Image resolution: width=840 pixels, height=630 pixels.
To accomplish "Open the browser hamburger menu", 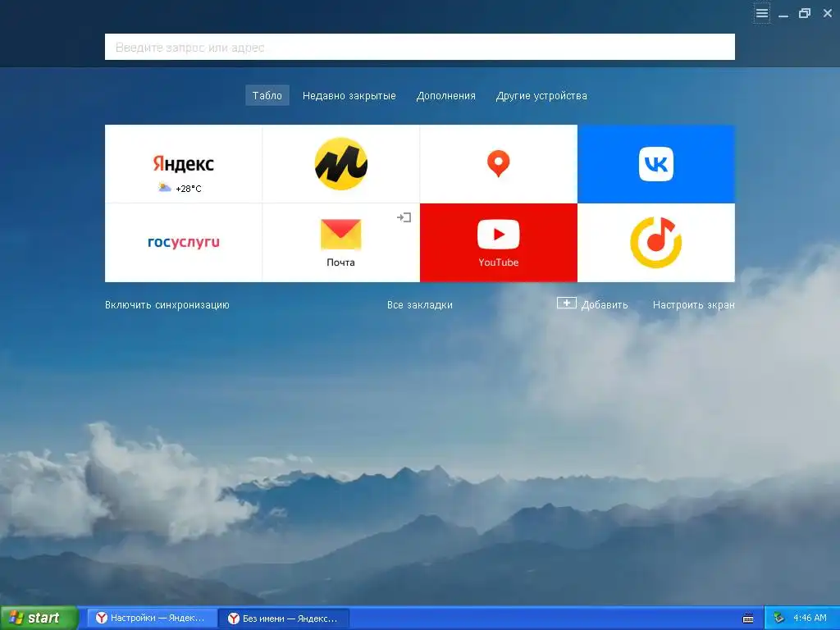I will click(762, 13).
